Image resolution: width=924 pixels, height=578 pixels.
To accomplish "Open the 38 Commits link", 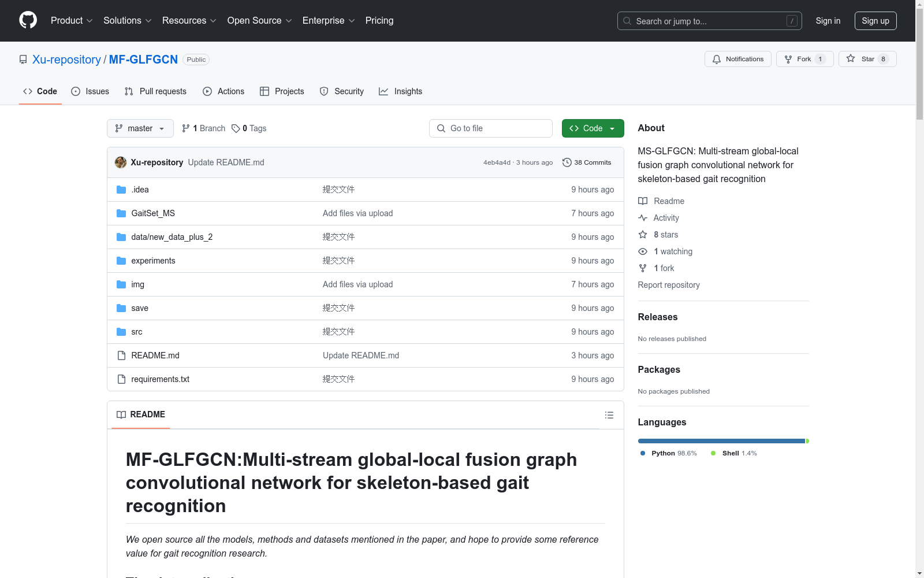I will pos(587,162).
